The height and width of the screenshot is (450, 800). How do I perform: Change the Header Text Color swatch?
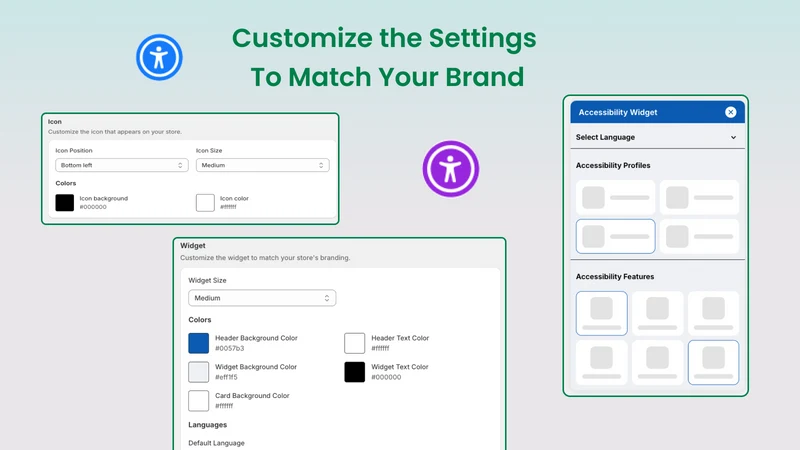pos(355,343)
